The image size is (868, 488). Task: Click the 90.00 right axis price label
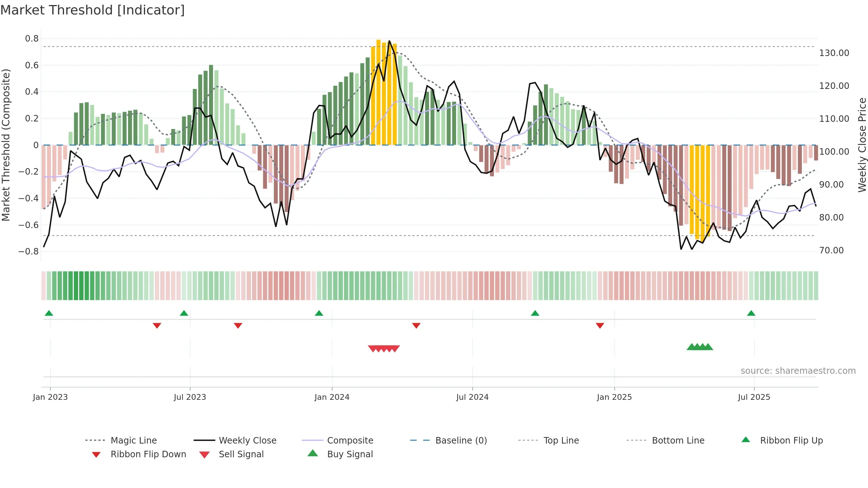pos(831,185)
